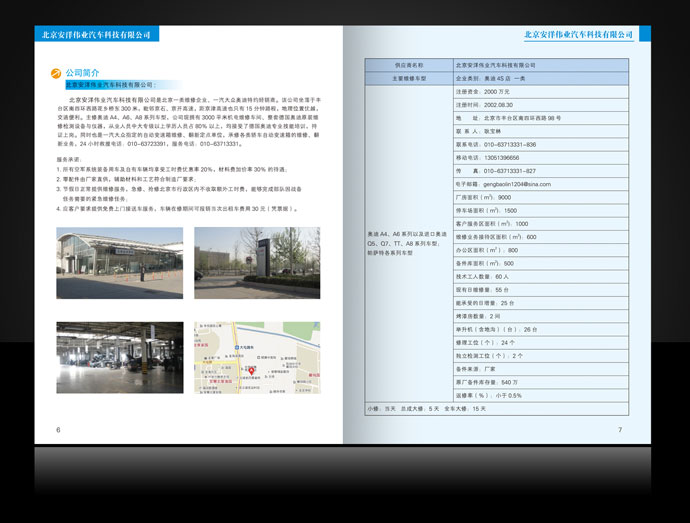
Task: Click the 原厂备件库存量 540 万 row
Action: pyautogui.click(x=541, y=382)
